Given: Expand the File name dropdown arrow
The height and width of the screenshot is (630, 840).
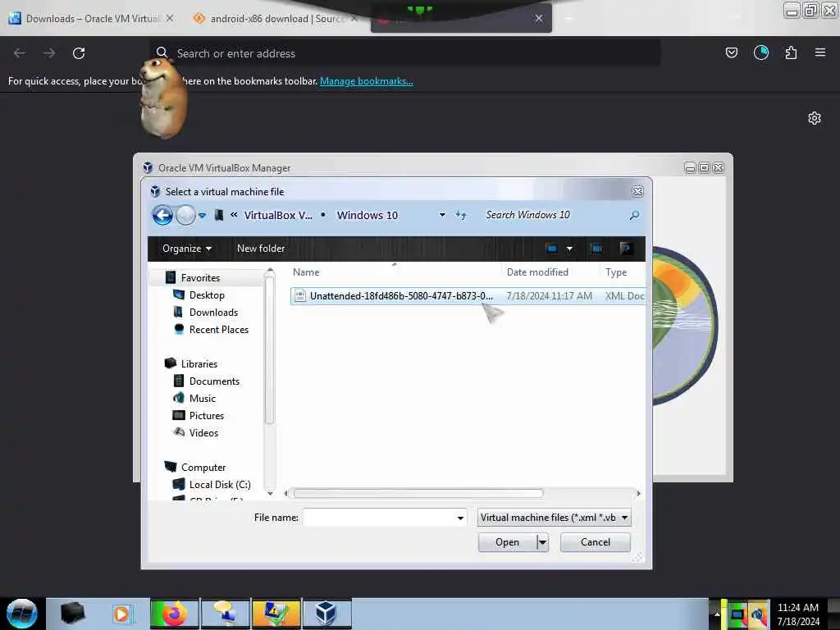Looking at the screenshot, I should coord(460,518).
